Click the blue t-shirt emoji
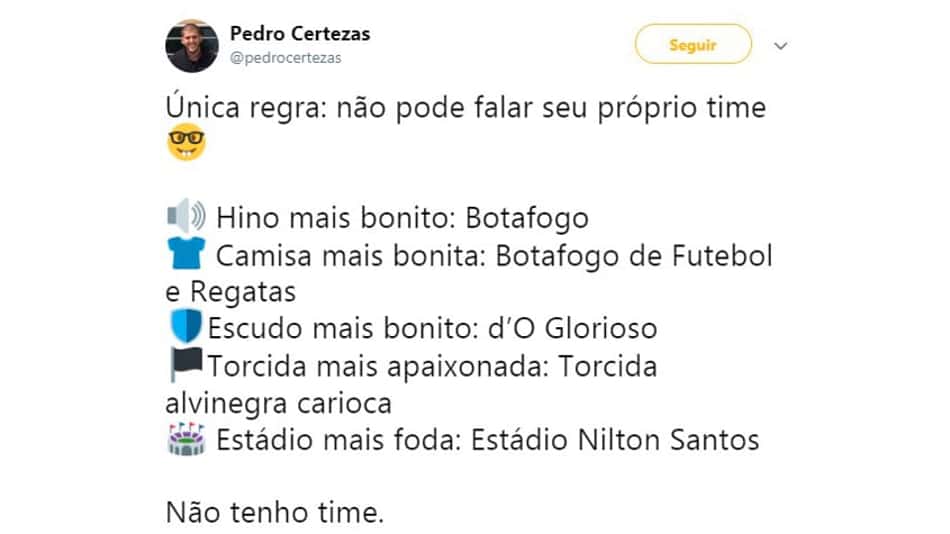Screen dimensions: 950x534 [x=186, y=253]
